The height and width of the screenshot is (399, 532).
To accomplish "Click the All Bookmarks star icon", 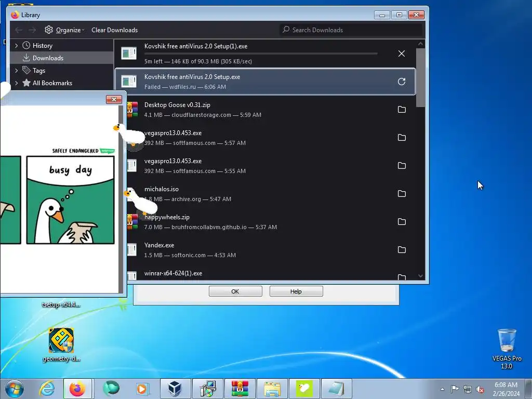I will 26,83.
